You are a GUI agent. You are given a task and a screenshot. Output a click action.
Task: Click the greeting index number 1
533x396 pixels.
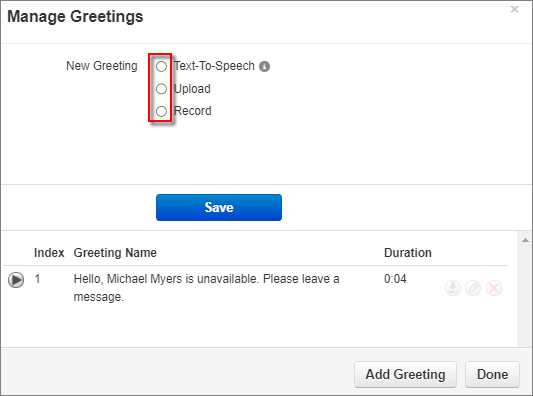[x=37, y=279]
